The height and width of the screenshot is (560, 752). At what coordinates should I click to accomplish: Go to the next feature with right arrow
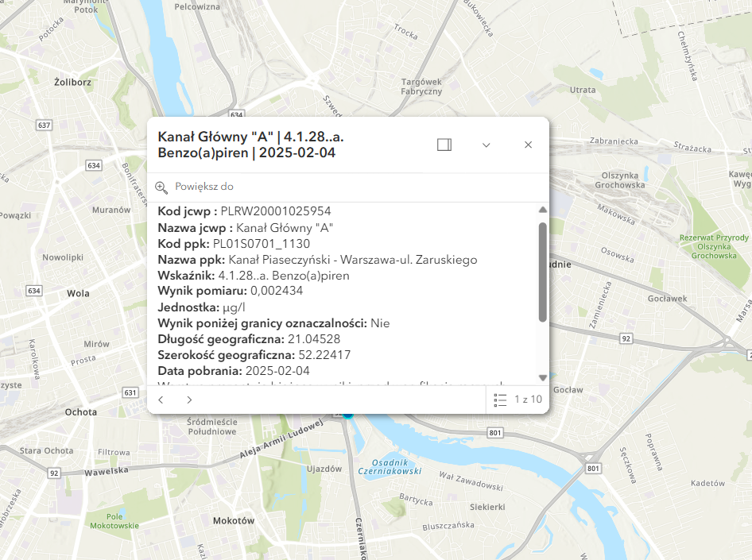[x=189, y=400]
